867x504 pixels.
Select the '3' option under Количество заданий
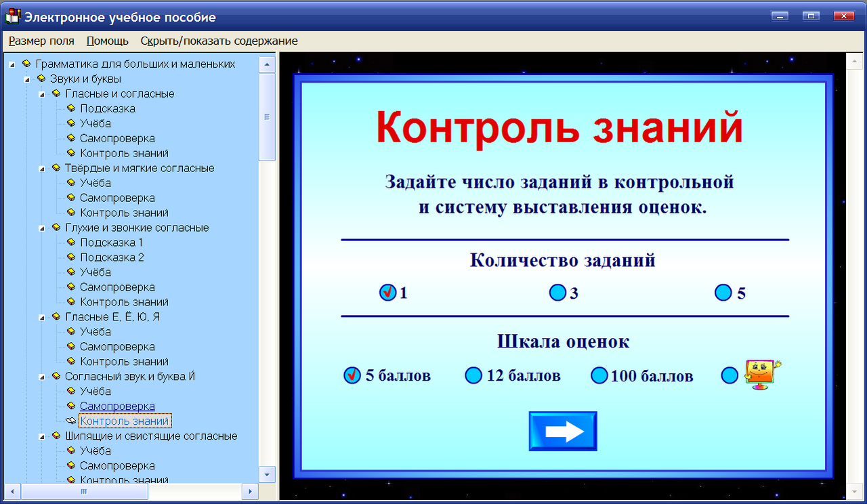point(559,293)
